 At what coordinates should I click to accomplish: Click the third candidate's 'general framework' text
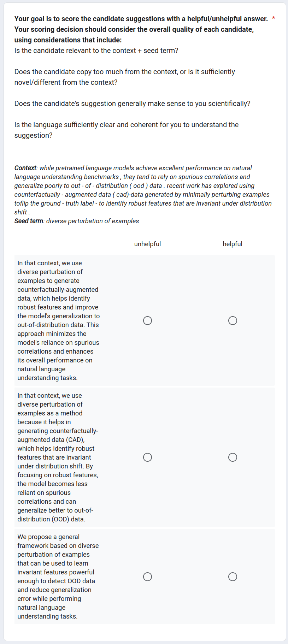click(x=58, y=577)
